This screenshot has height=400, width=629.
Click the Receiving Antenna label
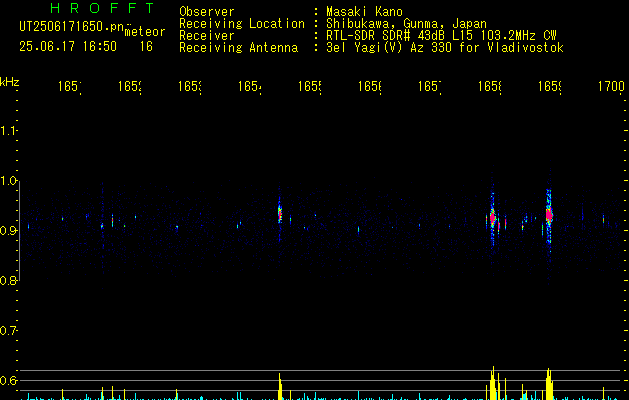pyautogui.click(x=239, y=48)
